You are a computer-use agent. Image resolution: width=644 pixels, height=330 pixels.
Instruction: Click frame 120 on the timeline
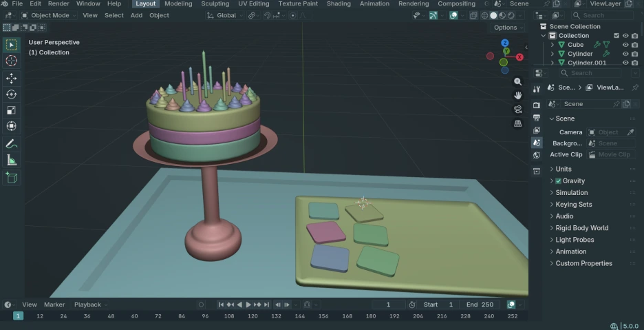click(x=253, y=316)
